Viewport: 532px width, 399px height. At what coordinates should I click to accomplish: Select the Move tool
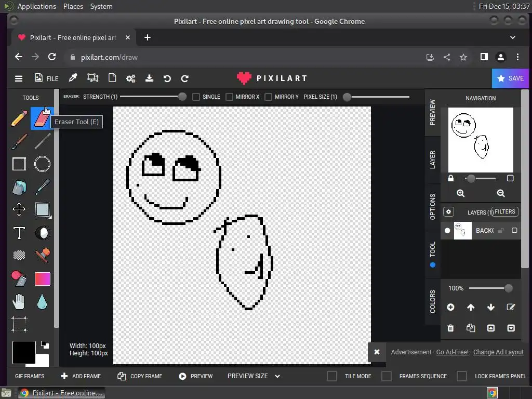click(x=19, y=209)
